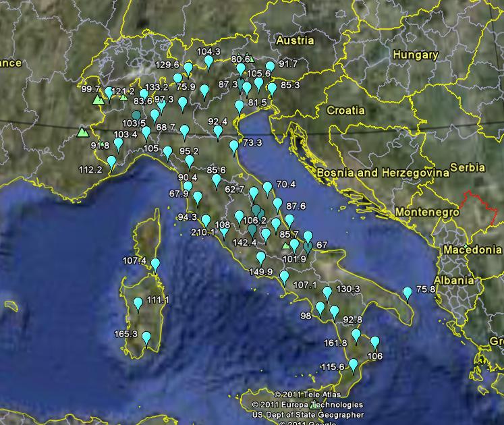Click the 68.7 value label
The width and height of the screenshot is (504, 425).
pos(165,128)
